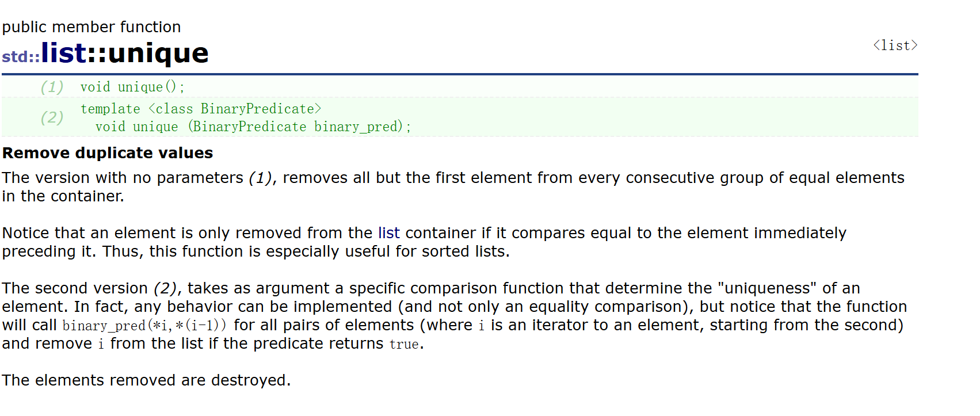980x416 pixels.
Task: Click the bold "unique" word in the title
Action: [158, 53]
